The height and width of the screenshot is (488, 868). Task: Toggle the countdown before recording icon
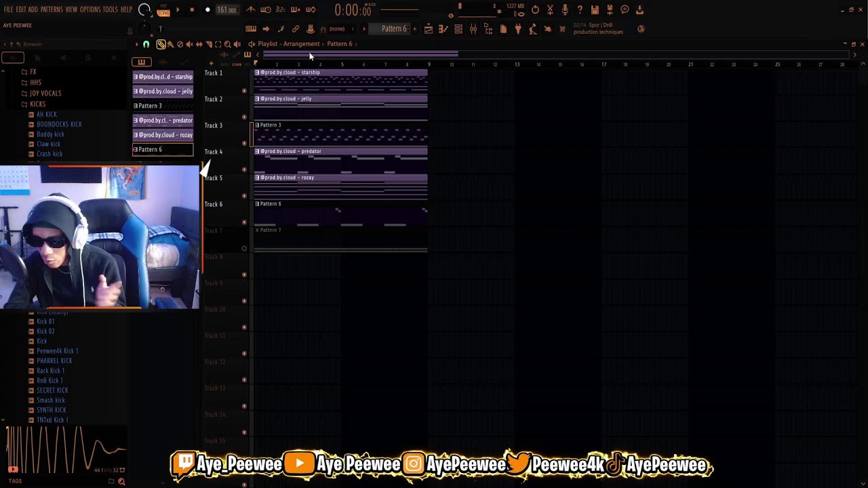pos(280,9)
